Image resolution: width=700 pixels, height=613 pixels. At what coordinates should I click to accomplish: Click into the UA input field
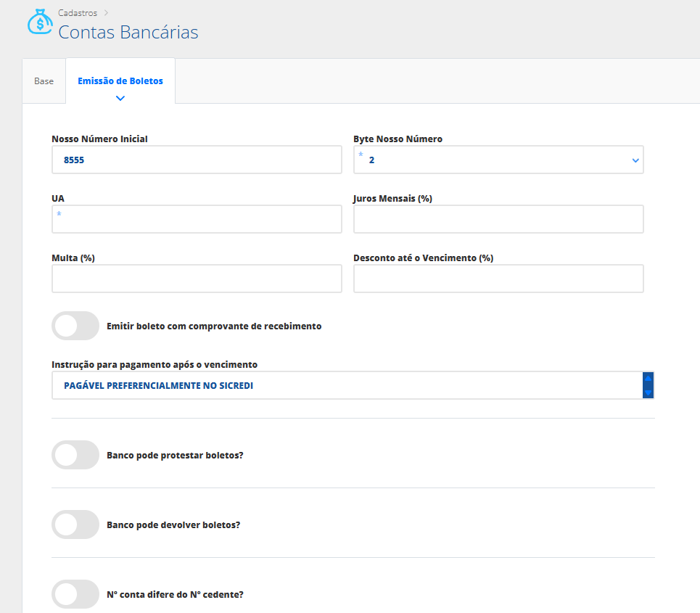pyautogui.click(x=197, y=219)
